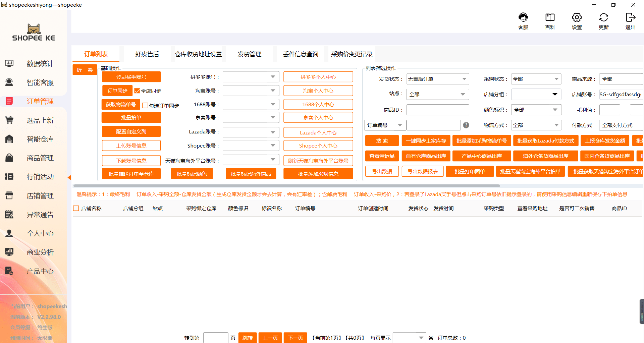Open 数据统计 sidebar icon
Screen dimensions: 644x343
point(9,63)
